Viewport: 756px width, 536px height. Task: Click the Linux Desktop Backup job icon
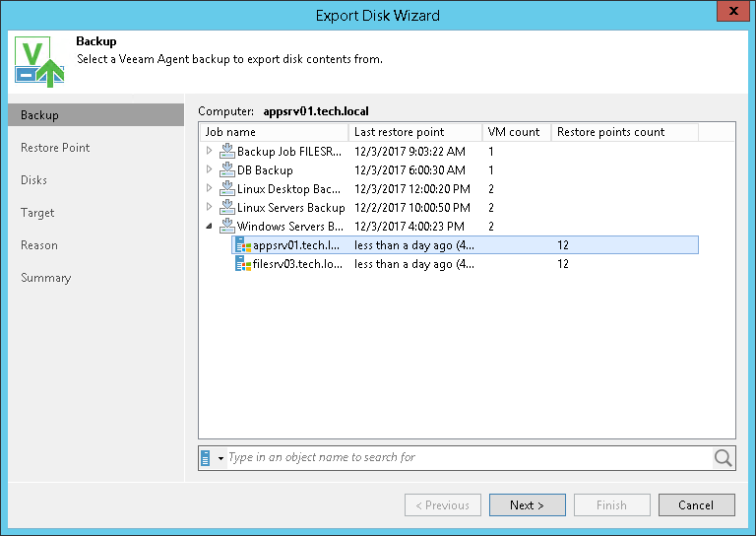[x=227, y=188]
